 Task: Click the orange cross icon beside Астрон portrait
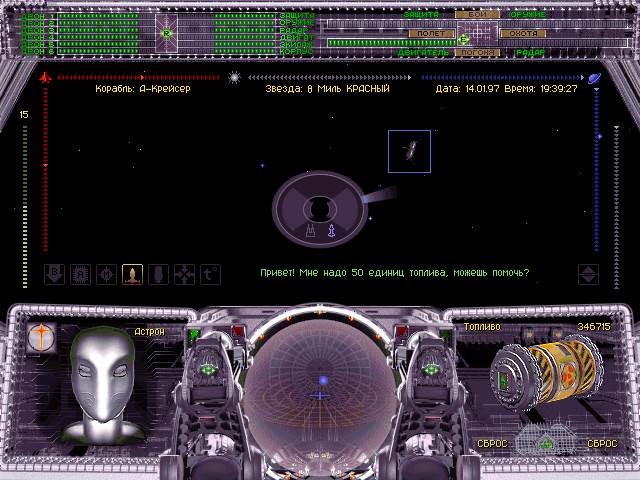(41, 338)
